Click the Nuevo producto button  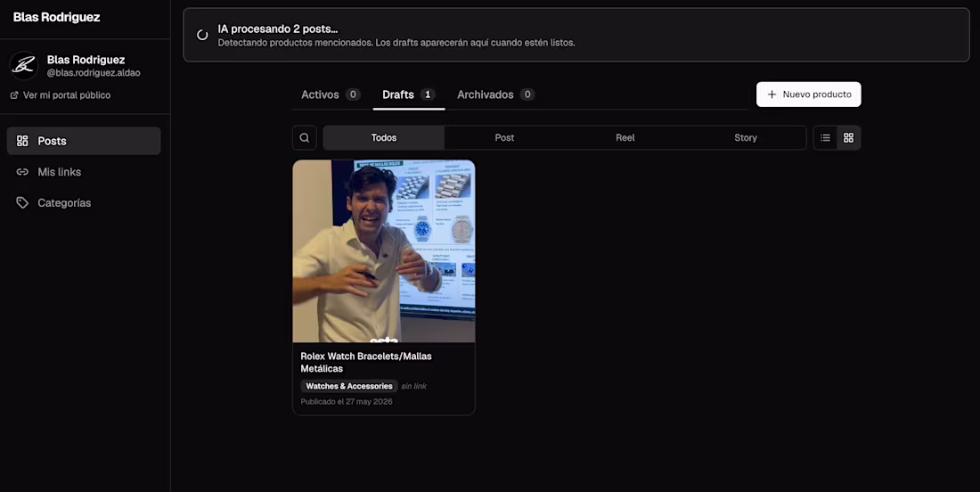tap(809, 94)
